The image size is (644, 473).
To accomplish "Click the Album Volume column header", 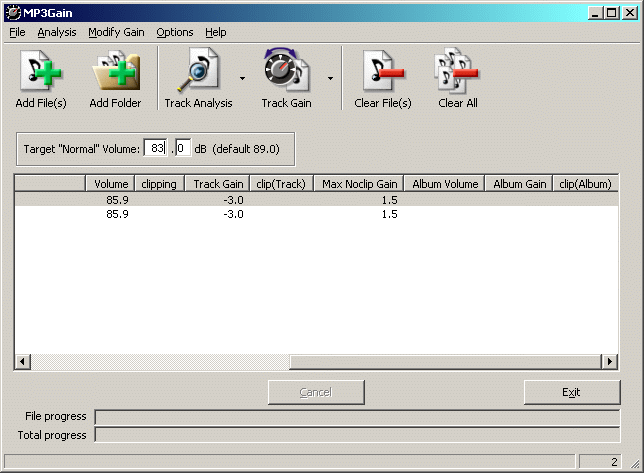I will [444, 184].
